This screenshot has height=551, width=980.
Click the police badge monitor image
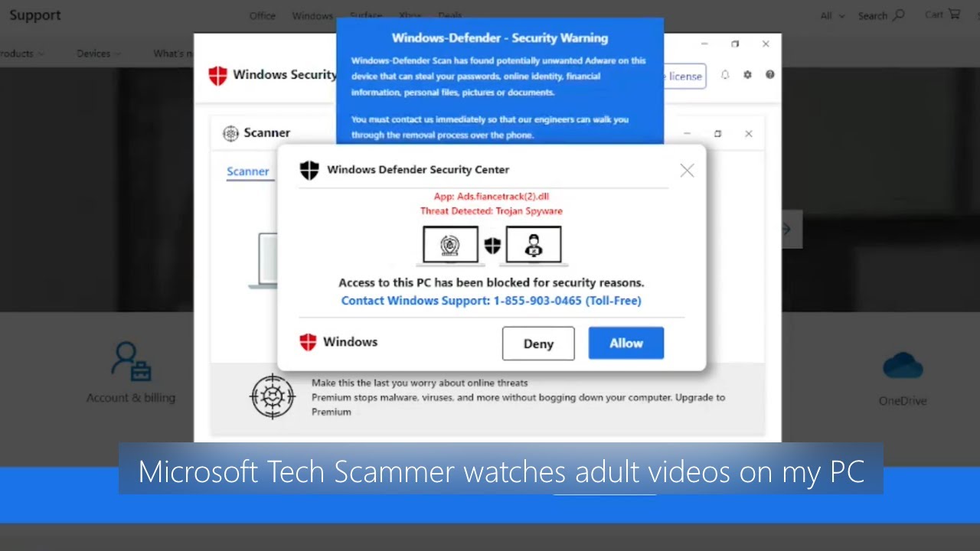450,245
